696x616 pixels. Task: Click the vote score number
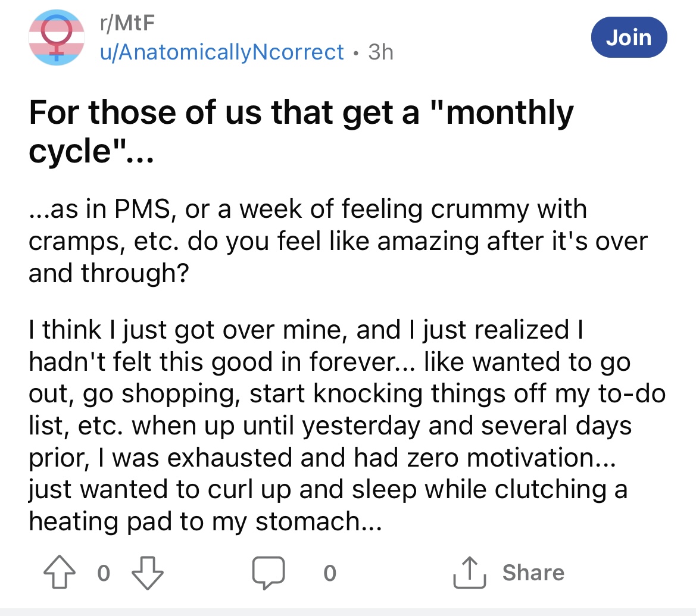pyautogui.click(x=104, y=573)
